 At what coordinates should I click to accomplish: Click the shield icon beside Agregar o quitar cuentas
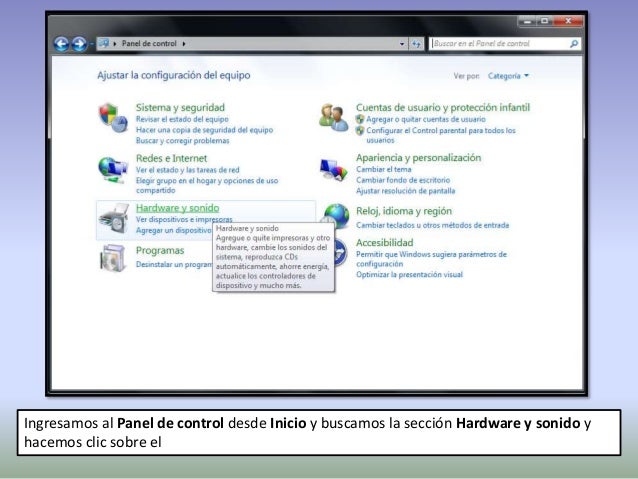click(360, 119)
